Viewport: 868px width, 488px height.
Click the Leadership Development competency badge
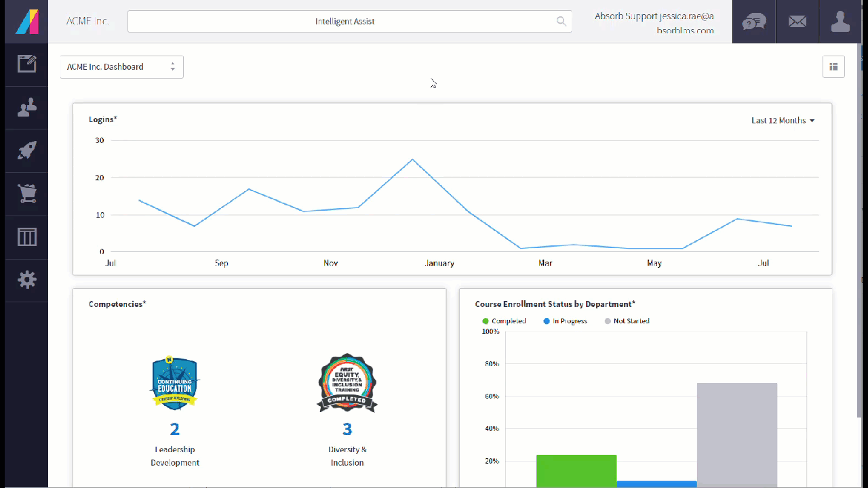(x=175, y=383)
